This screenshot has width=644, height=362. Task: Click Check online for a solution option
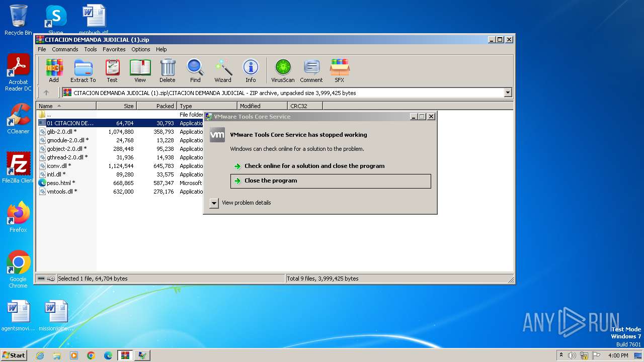(x=331, y=166)
